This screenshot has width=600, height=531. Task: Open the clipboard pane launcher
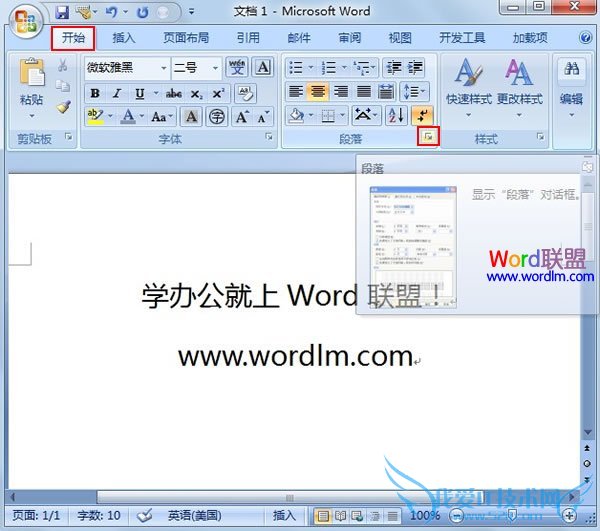click(x=68, y=137)
